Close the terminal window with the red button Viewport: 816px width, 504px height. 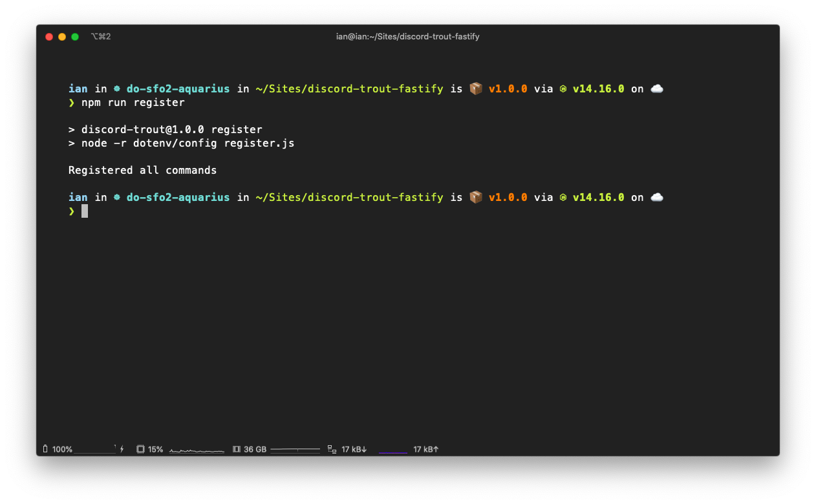[x=49, y=37]
